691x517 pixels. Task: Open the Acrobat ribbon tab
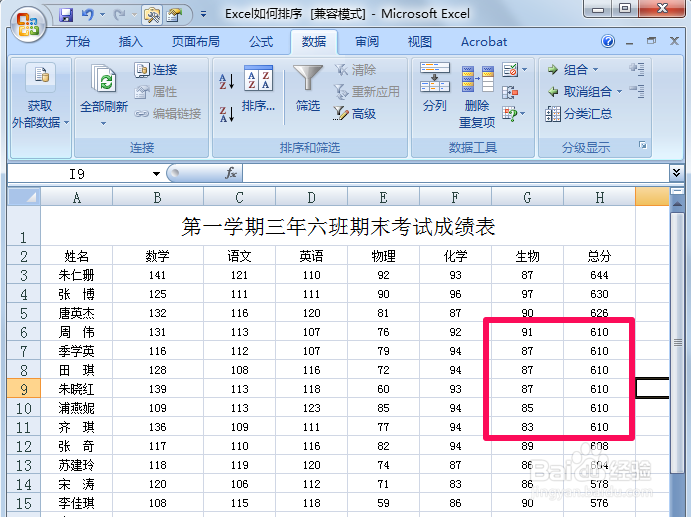[x=484, y=42]
